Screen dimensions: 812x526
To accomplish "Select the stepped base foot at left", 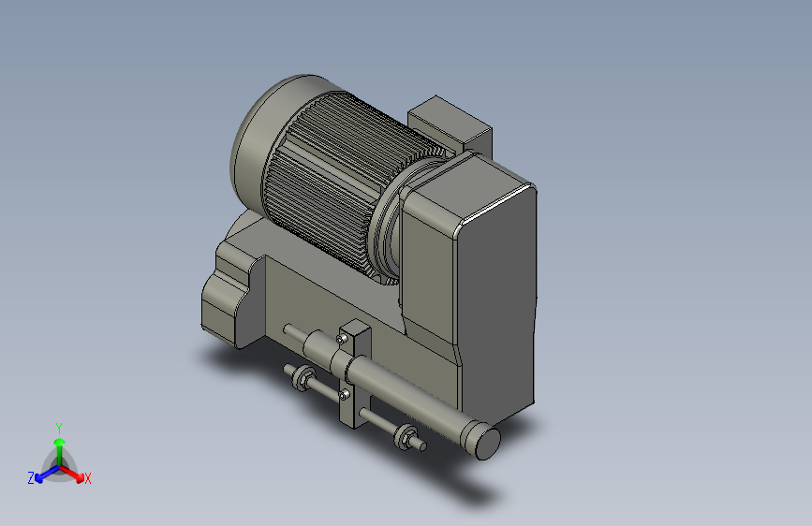I will click(x=231, y=295).
